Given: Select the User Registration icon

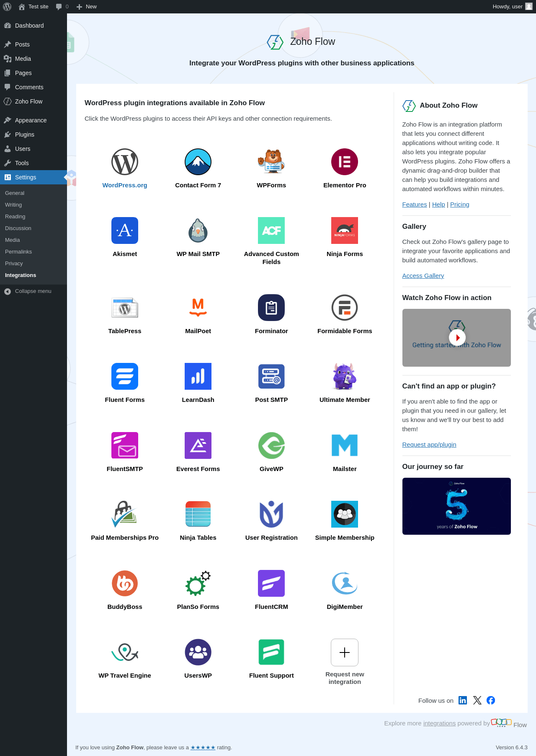Looking at the screenshot, I should click(x=271, y=514).
